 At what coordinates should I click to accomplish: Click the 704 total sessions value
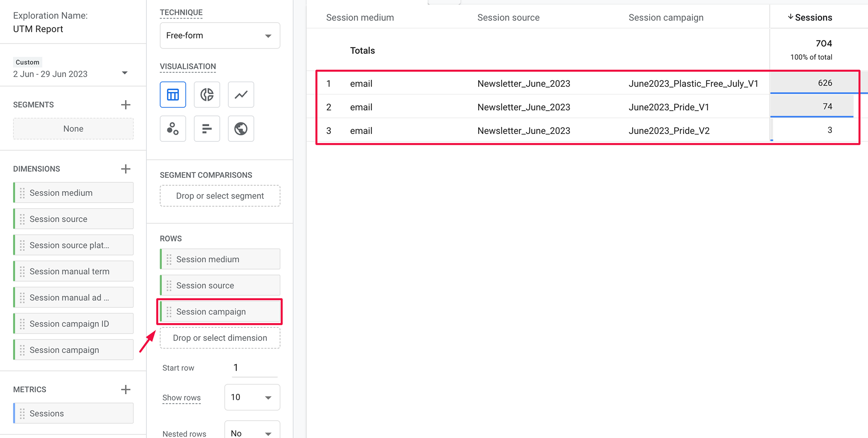click(x=824, y=43)
